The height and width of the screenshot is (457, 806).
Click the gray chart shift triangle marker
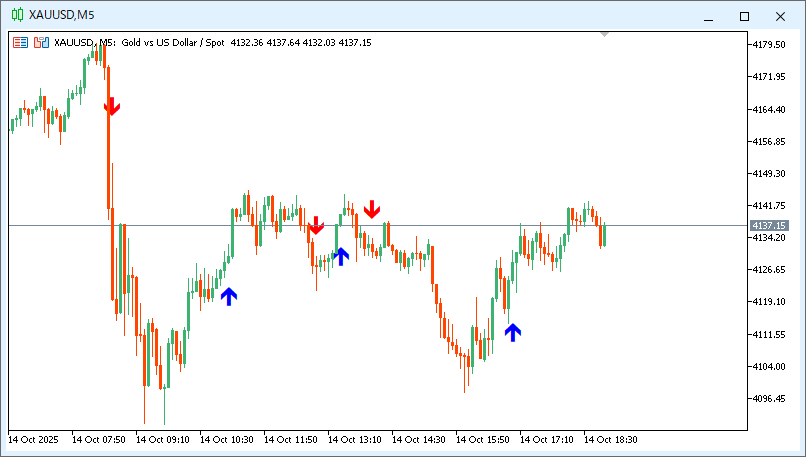coord(604,35)
